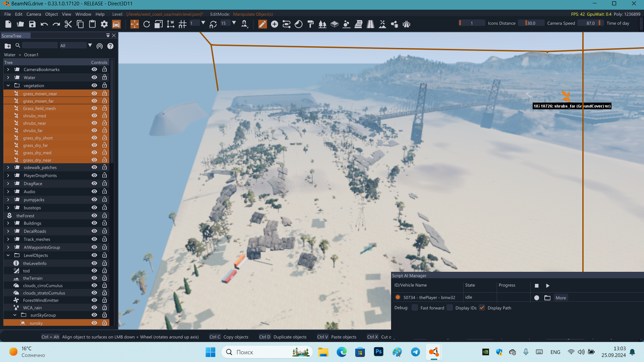Adjust the Camera Speed slider

coord(531,23)
